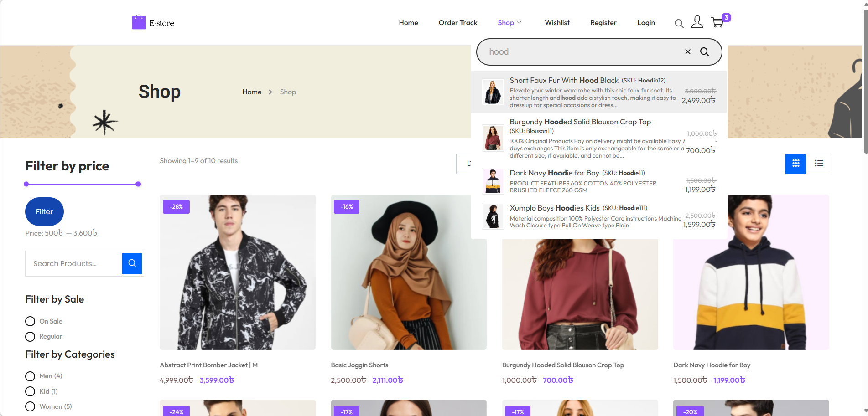Select the Men category filter
The image size is (868, 416).
coord(30,376)
